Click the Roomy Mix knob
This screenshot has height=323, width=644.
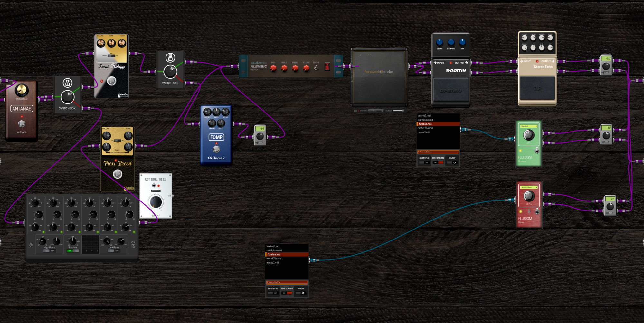pyautogui.click(x=462, y=42)
